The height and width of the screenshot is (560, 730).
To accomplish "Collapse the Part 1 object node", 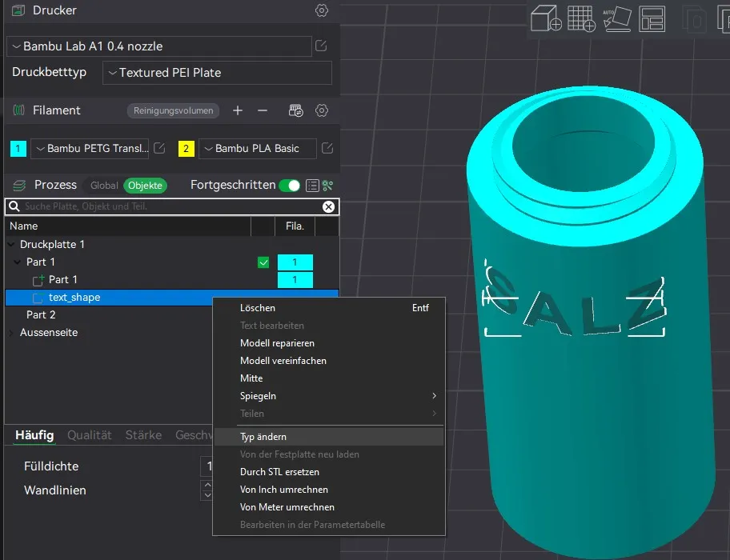I will pos(18,262).
